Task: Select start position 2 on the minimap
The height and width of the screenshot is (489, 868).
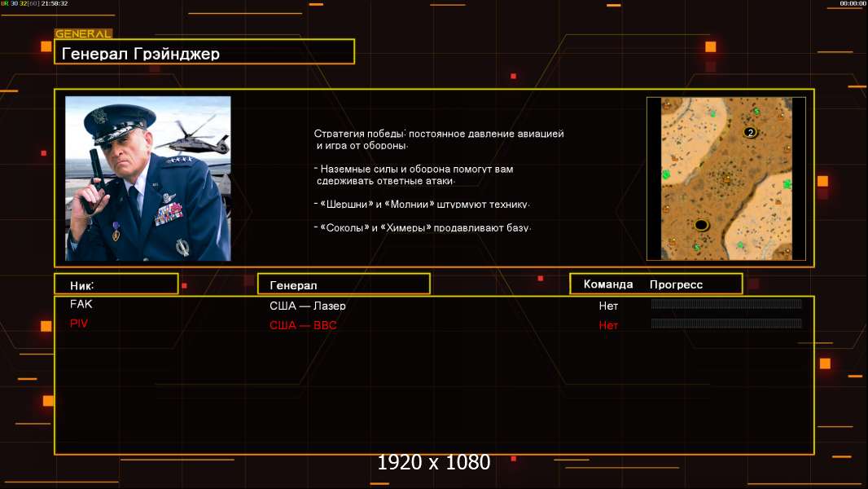Action: tap(750, 132)
